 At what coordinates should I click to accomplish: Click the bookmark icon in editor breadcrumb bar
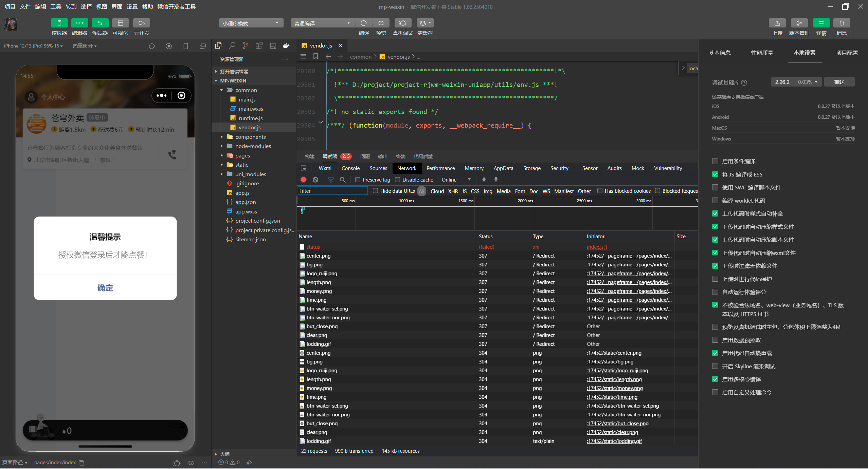click(x=315, y=57)
